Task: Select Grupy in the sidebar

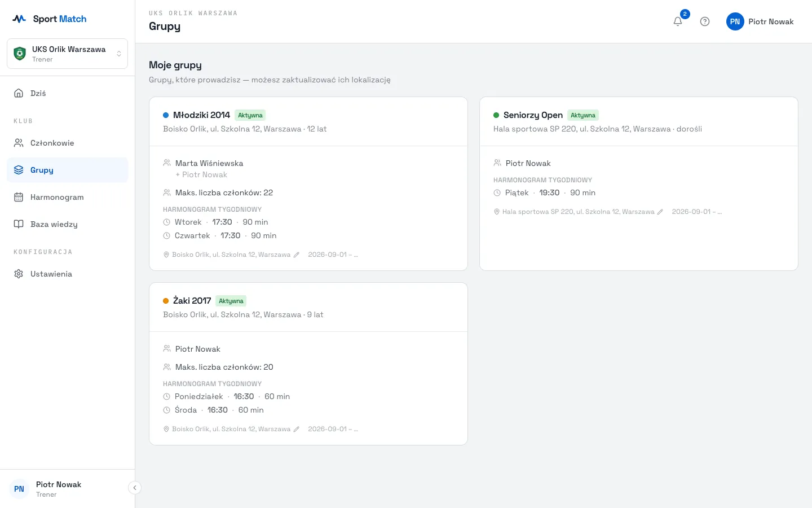Action: (x=68, y=170)
